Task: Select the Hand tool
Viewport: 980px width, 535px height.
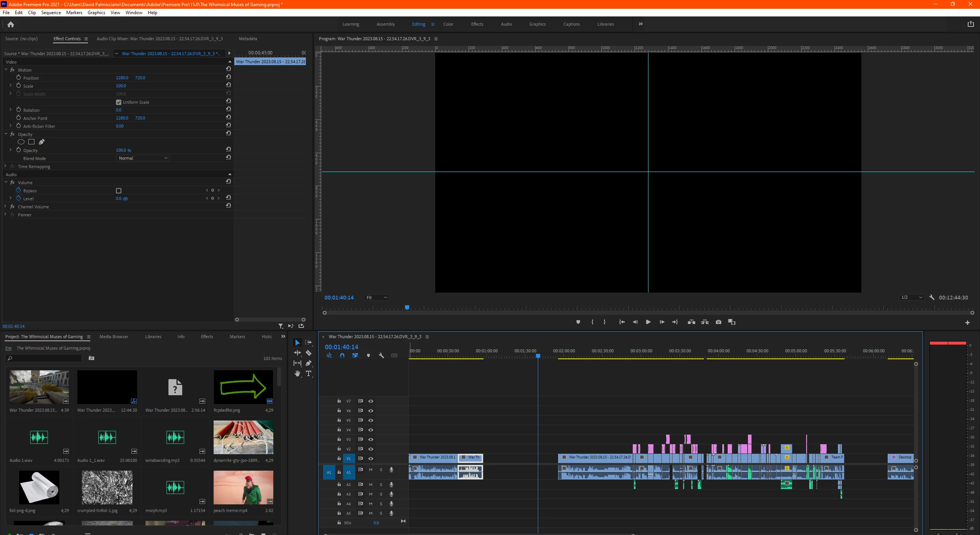Action: [x=297, y=373]
